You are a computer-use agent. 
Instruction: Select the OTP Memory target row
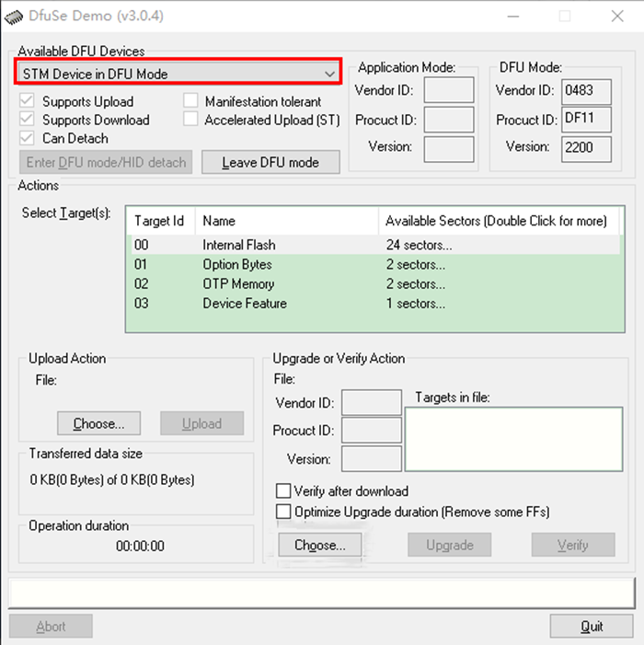(376, 283)
